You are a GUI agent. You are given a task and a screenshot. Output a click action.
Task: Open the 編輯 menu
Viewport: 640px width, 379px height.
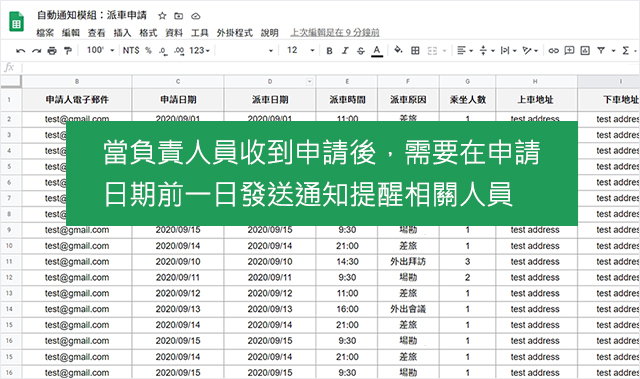click(x=71, y=33)
